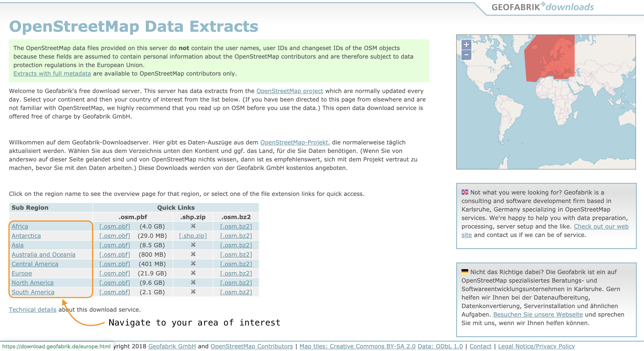Download North America .osm.pbf file

coord(114,283)
